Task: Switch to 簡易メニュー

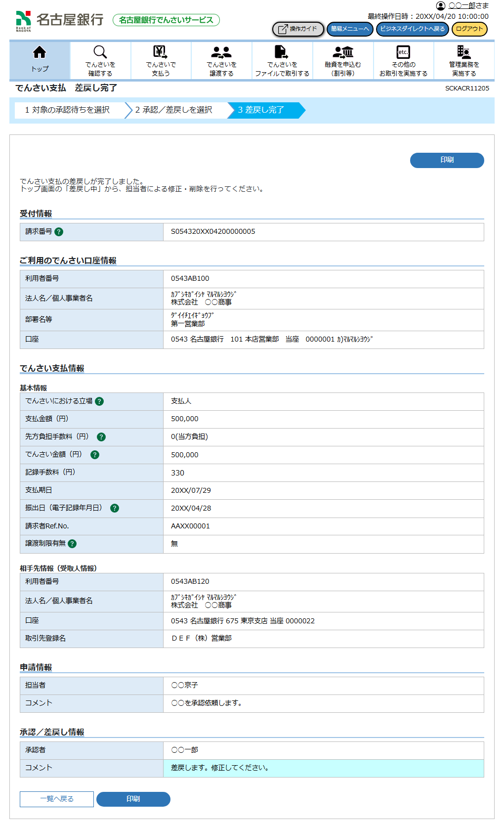Action: pyautogui.click(x=350, y=29)
